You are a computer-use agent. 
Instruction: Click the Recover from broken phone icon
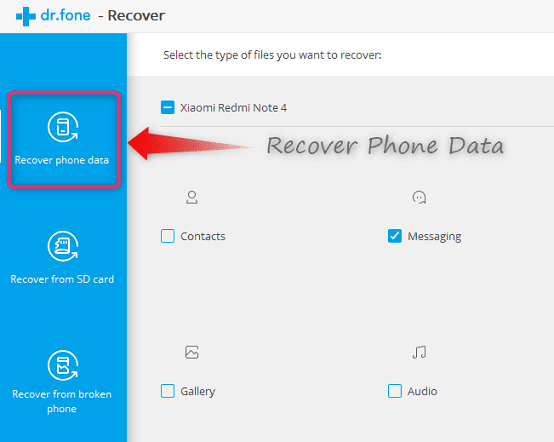coord(63,365)
